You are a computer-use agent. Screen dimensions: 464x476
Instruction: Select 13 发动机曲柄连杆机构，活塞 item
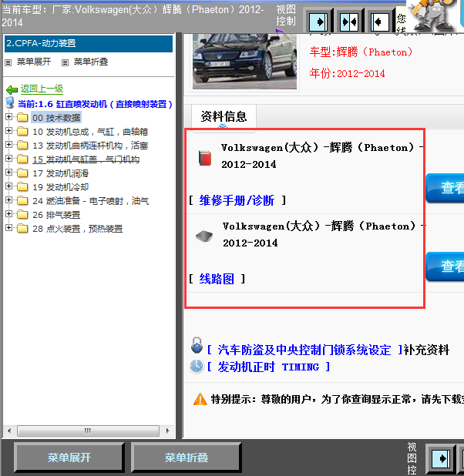click(90, 146)
